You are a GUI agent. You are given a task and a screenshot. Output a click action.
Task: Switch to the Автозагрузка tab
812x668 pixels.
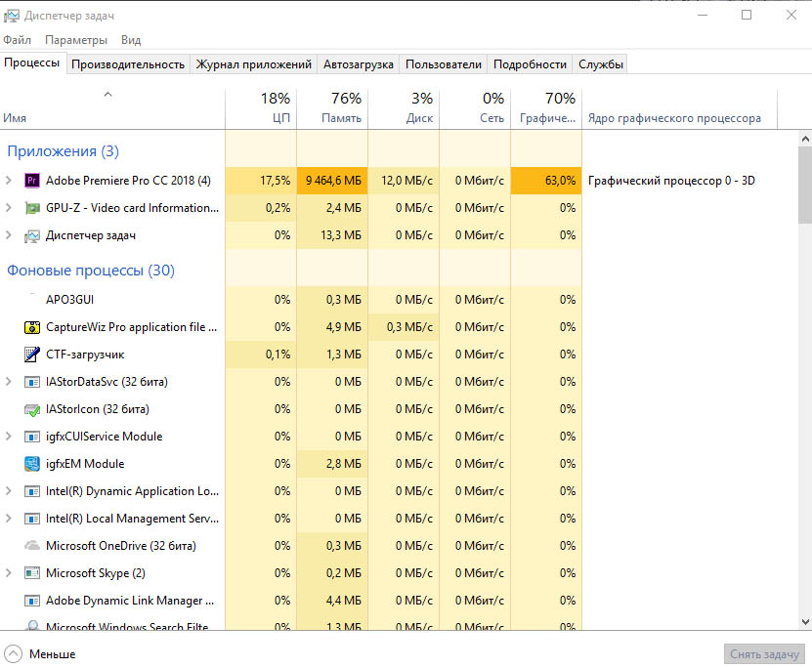(x=359, y=64)
